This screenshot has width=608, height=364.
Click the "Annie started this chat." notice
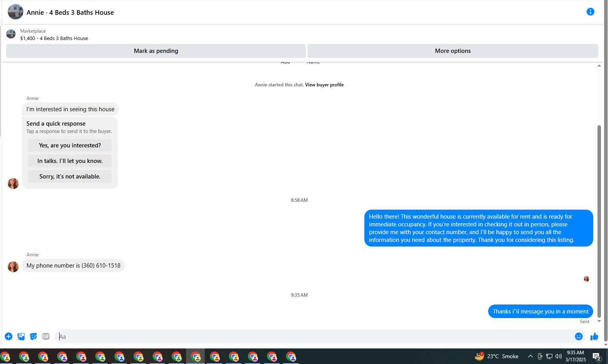[279, 85]
